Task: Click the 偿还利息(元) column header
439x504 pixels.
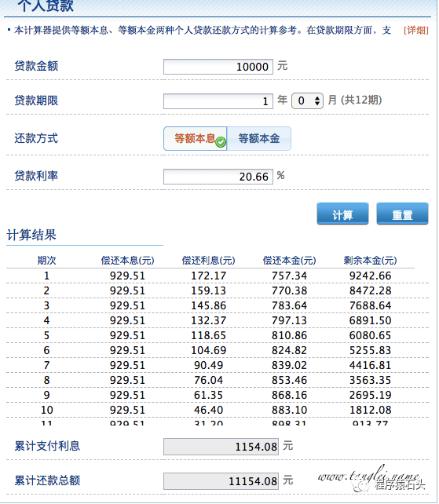Action: point(208,260)
